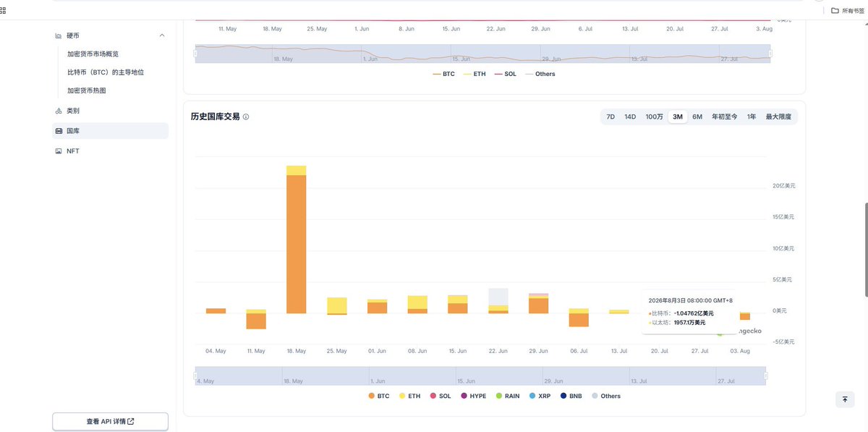Open the NFT sidebar item
This screenshot has height=432, width=868.
point(111,151)
